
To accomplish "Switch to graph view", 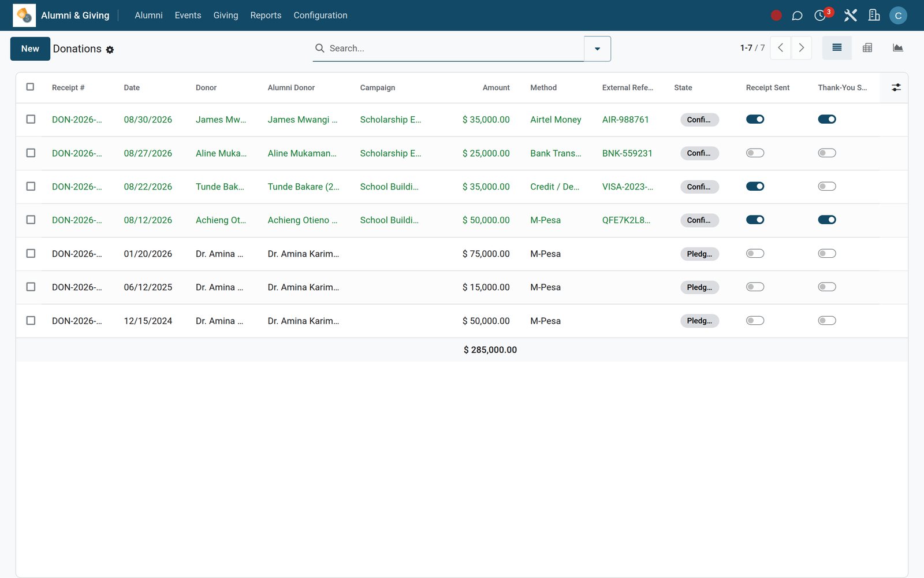I will [897, 48].
